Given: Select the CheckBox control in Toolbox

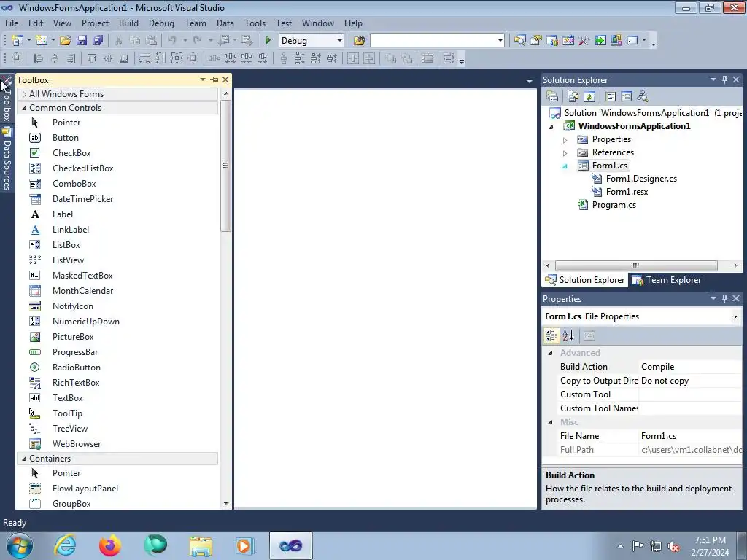Looking at the screenshot, I should click(71, 153).
